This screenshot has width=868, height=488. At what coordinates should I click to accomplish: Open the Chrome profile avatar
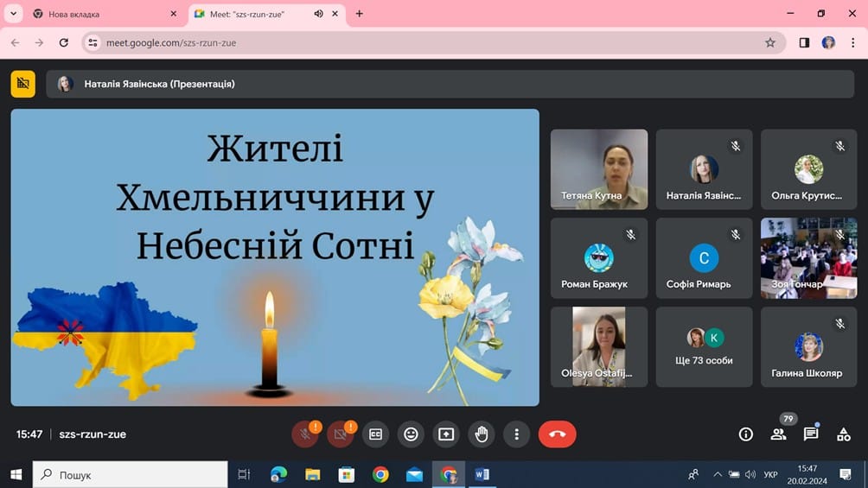pos(829,42)
